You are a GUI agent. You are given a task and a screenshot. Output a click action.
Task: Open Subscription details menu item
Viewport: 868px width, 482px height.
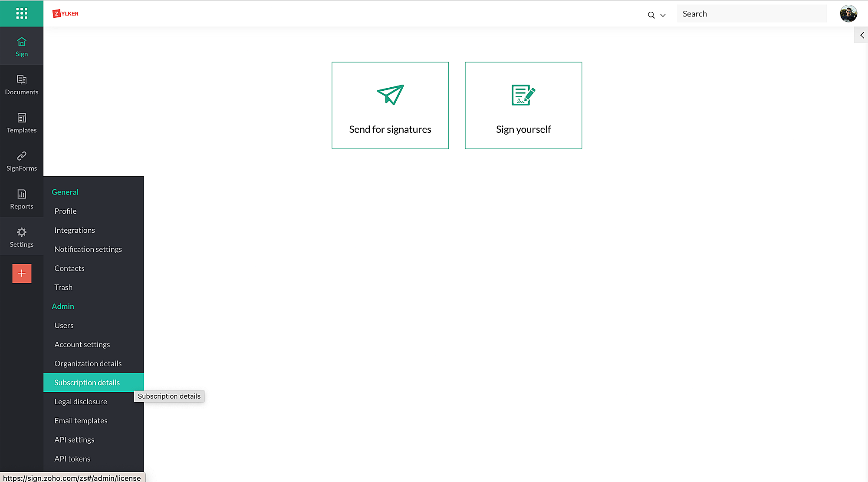[87, 383]
